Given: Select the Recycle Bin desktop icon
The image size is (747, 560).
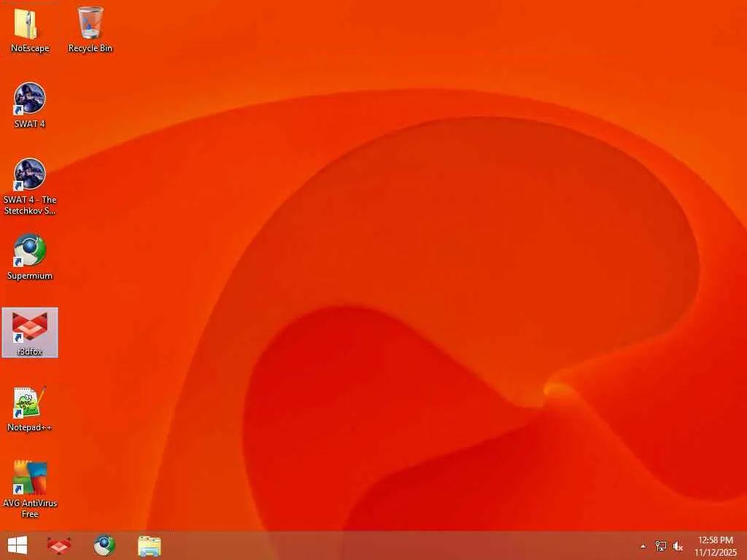Looking at the screenshot, I should [x=90, y=29].
